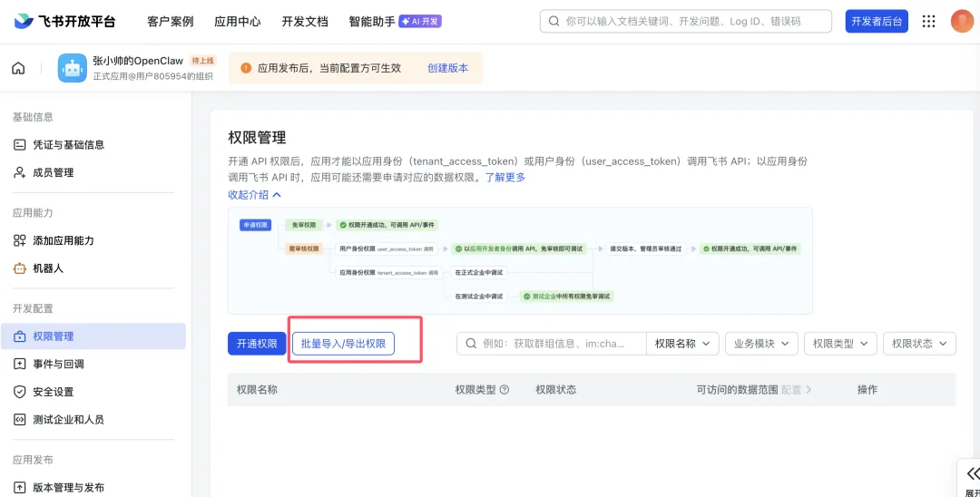
Task: Click the 成员管理 person icon
Action: point(19,172)
